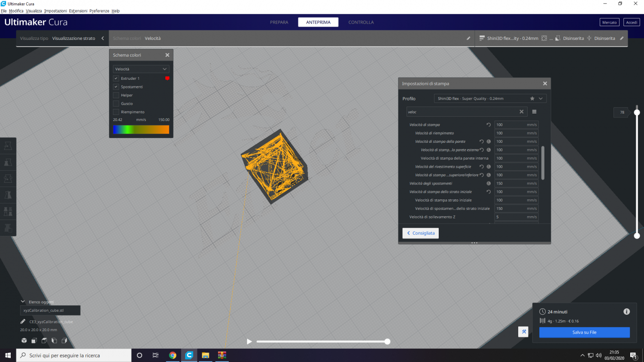Open the File menu
The height and width of the screenshot is (362, 644).
4,11
